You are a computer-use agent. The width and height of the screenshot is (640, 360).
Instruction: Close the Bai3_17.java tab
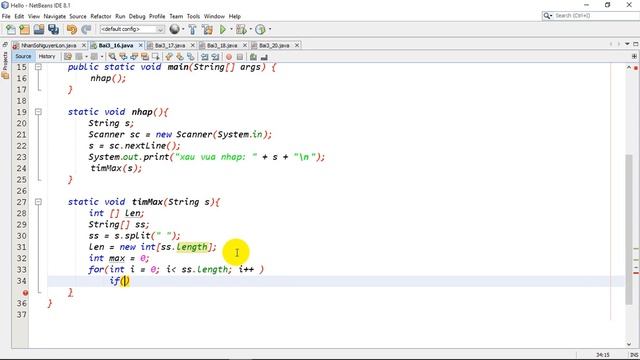(193, 45)
